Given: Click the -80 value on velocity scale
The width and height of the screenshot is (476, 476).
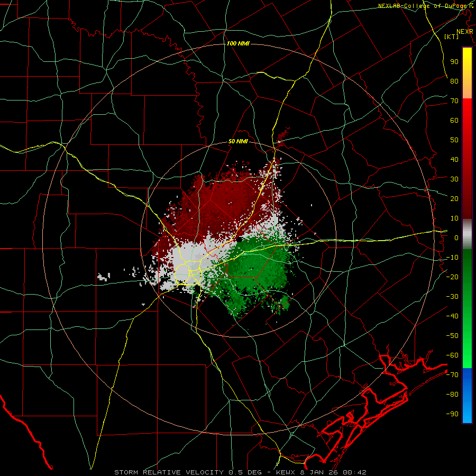Looking at the screenshot, I should pos(452,395).
